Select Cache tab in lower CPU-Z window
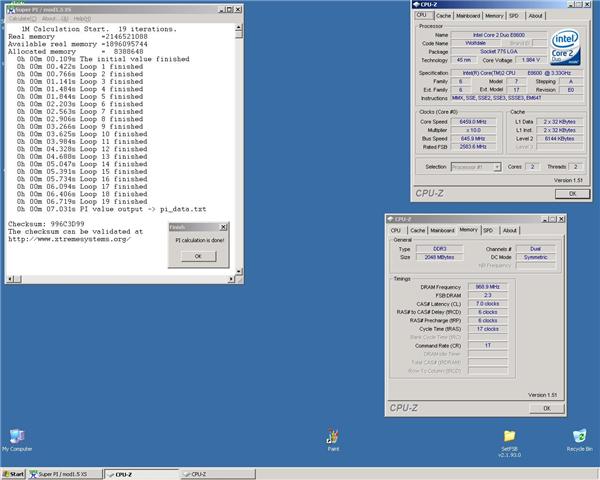This screenshot has height=480, width=600. pyautogui.click(x=417, y=230)
